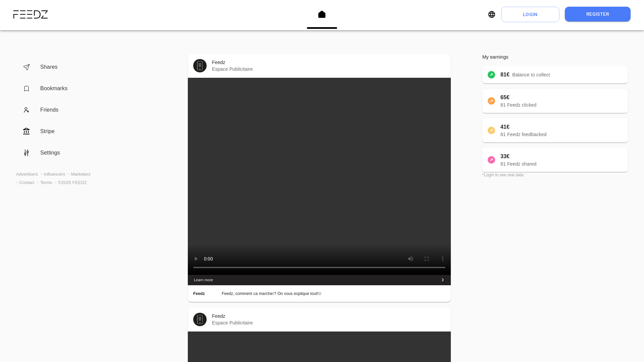Open the video more options menu

coord(442,259)
